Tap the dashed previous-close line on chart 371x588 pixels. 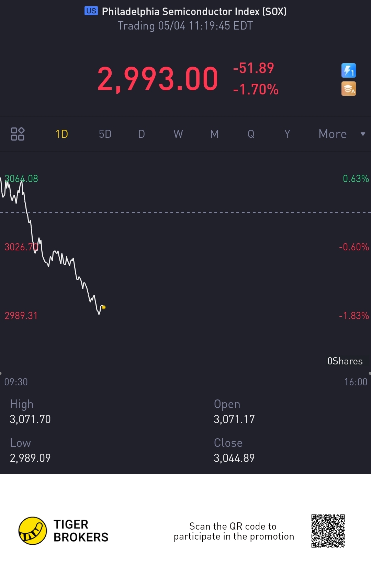[x=185, y=213]
